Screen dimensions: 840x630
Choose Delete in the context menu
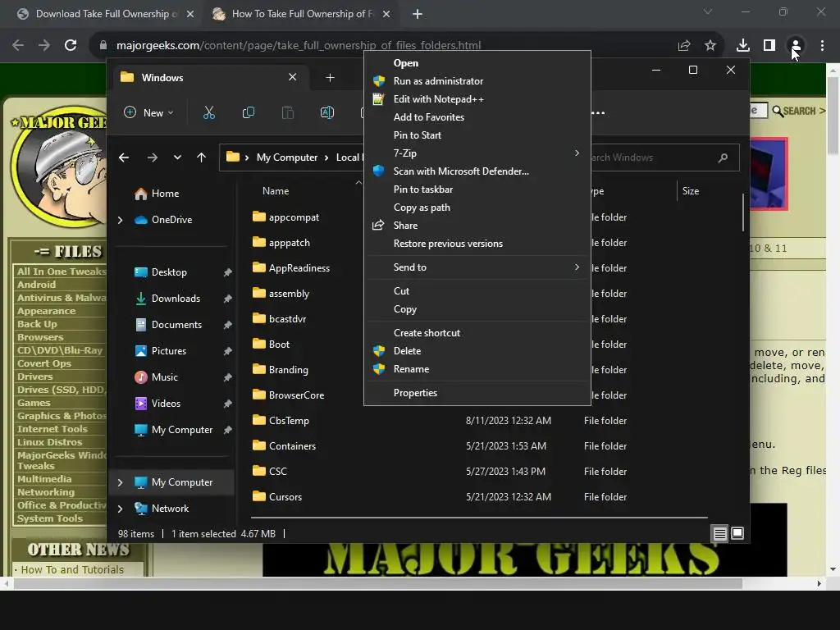[x=407, y=351]
